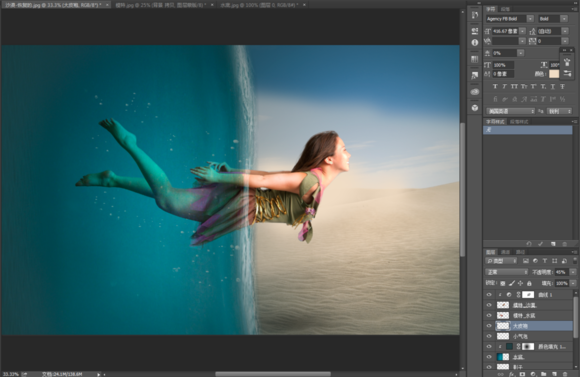Select the 无 character style entry

(527, 130)
